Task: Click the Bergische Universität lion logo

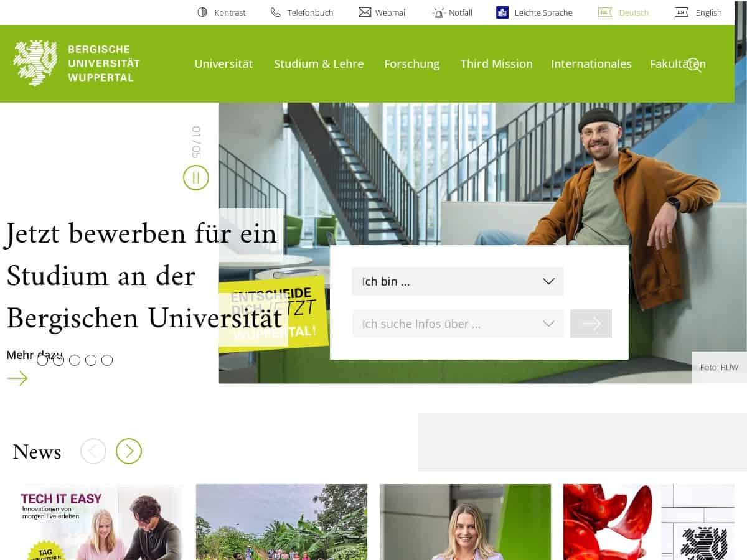Action: tap(35, 63)
